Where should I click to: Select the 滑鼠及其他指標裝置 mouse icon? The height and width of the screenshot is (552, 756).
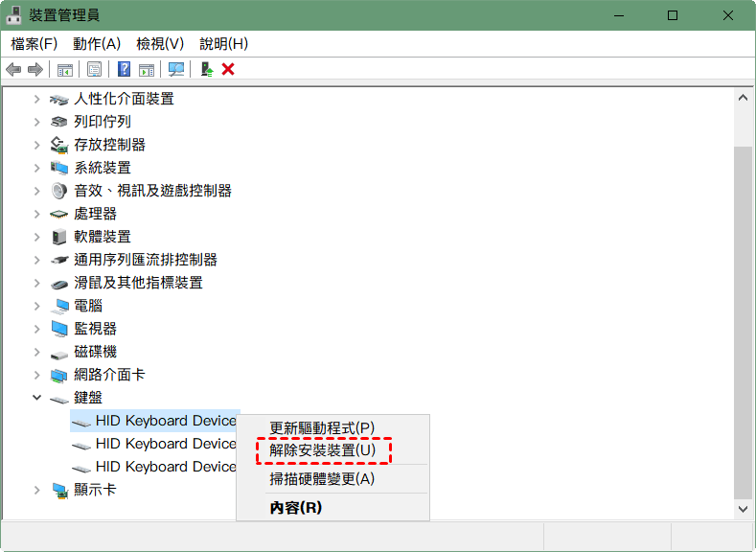coord(58,284)
